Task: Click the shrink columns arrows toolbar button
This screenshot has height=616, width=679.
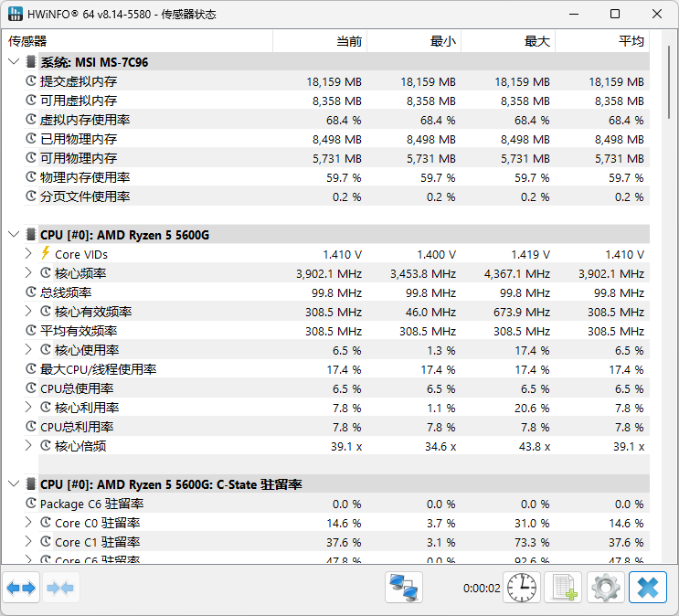Action: pyautogui.click(x=60, y=588)
